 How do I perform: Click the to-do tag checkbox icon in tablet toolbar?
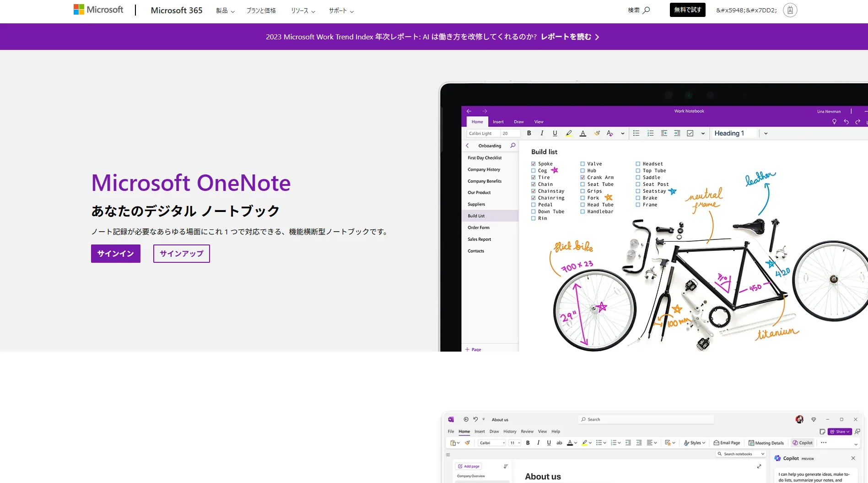(x=690, y=133)
